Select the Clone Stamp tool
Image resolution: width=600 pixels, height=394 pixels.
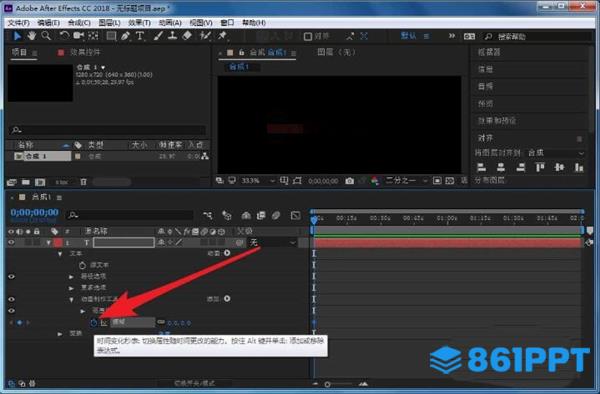[x=172, y=36]
